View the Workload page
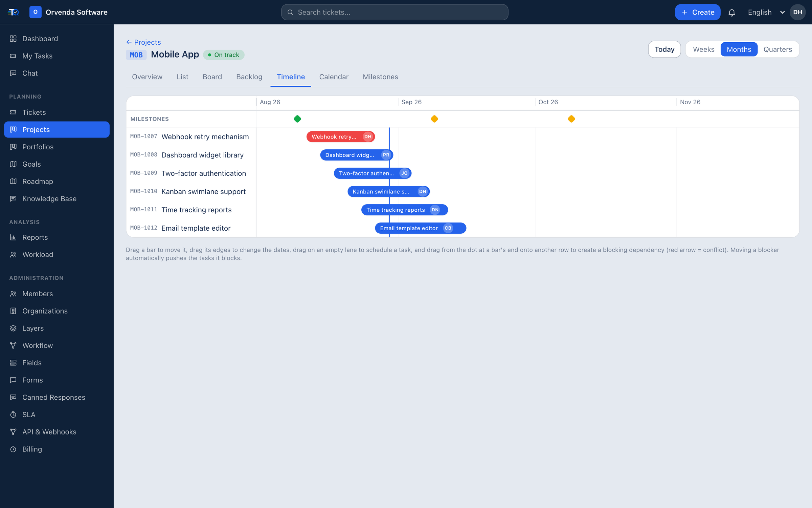The image size is (812, 508). point(57,254)
